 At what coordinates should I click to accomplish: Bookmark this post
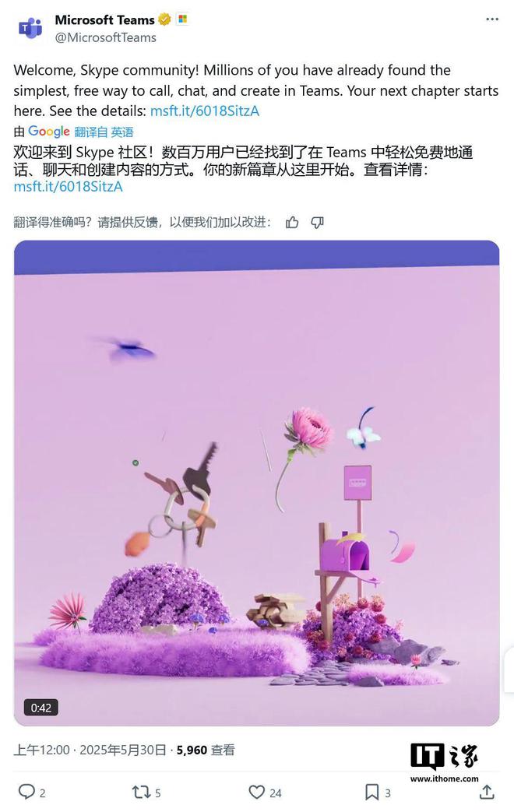click(x=371, y=792)
